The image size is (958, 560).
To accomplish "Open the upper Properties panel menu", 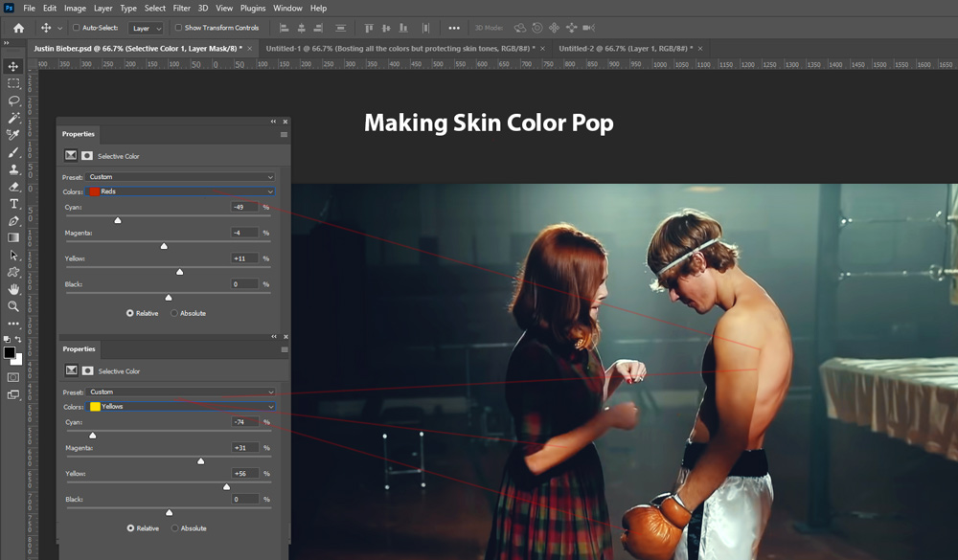I will pos(285,134).
